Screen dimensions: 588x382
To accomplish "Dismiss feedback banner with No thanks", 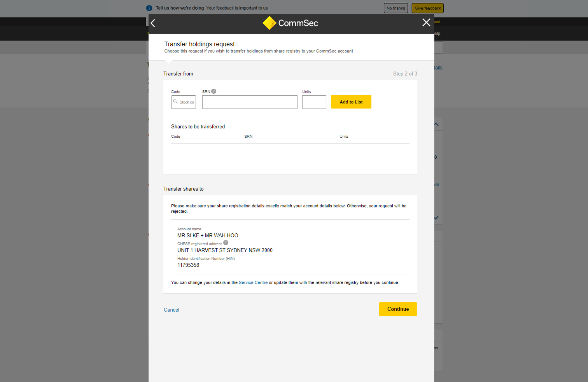I will (x=395, y=8).
